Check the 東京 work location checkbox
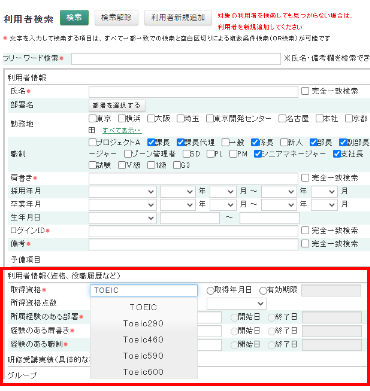 point(92,118)
